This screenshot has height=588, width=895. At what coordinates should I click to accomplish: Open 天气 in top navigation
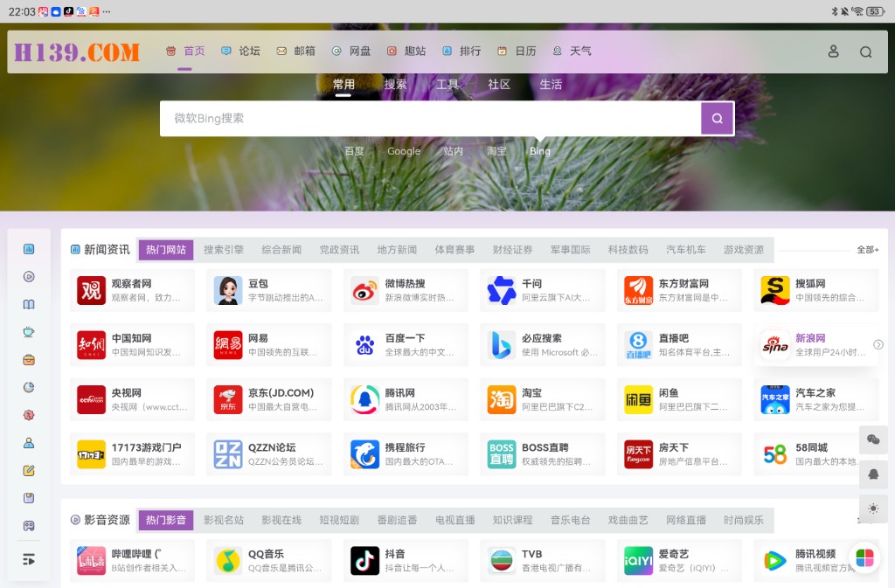[x=572, y=51]
